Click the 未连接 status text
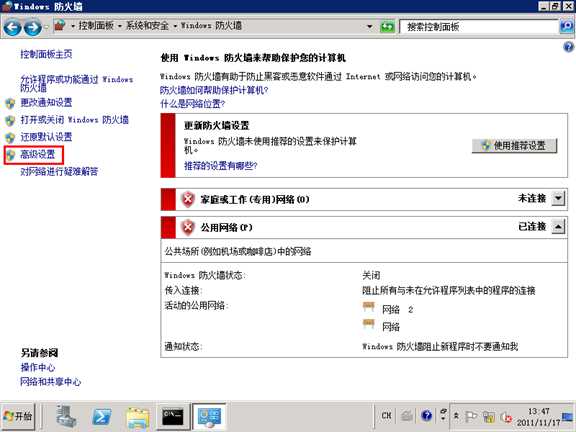Viewport: 576px width, 432px height. tap(532, 198)
